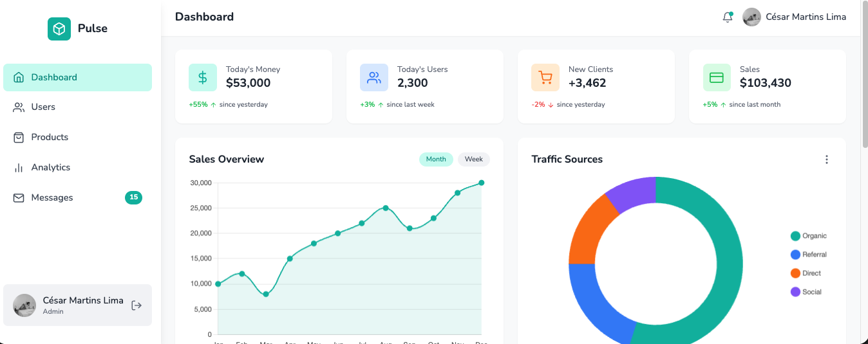Image resolution: width=868 pixels, height=344 pixels.
Task: Click the logout icon in sidebar footer
Action: pos(137,305)
